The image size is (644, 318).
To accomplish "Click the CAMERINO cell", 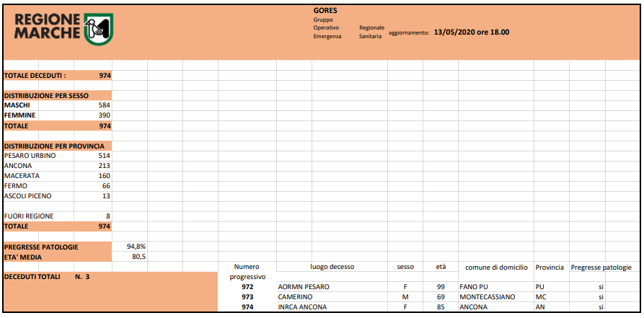I will 295,296.
